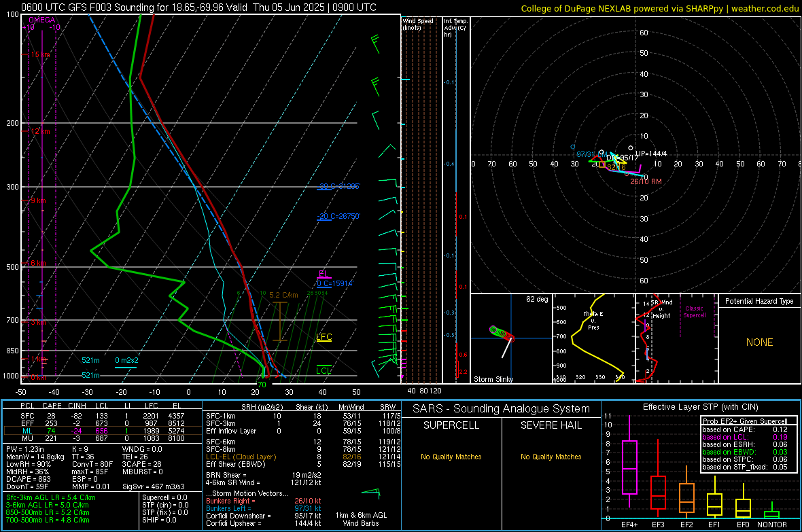Click the Inf. Temp. Adv. panel header
Image resolution: width=802 pixels, height=532 pixels.
455,28
